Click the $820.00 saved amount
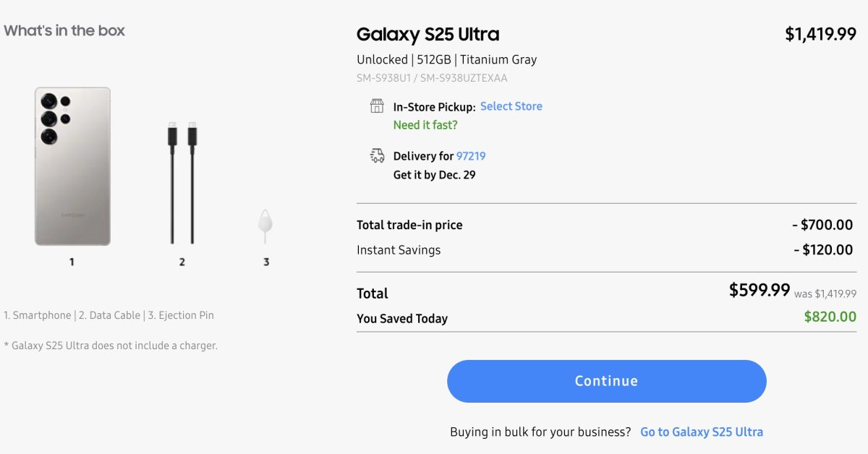This screenshot has height=454, width=868. (830, 317)
